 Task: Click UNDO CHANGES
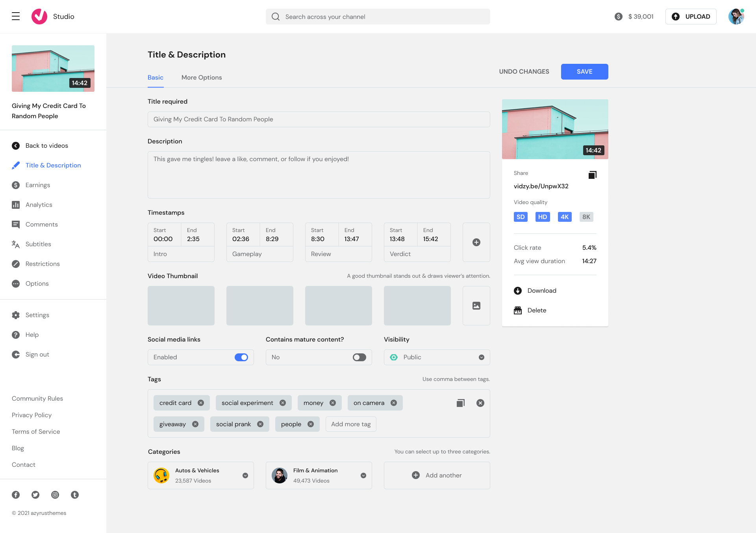point(524,72)
